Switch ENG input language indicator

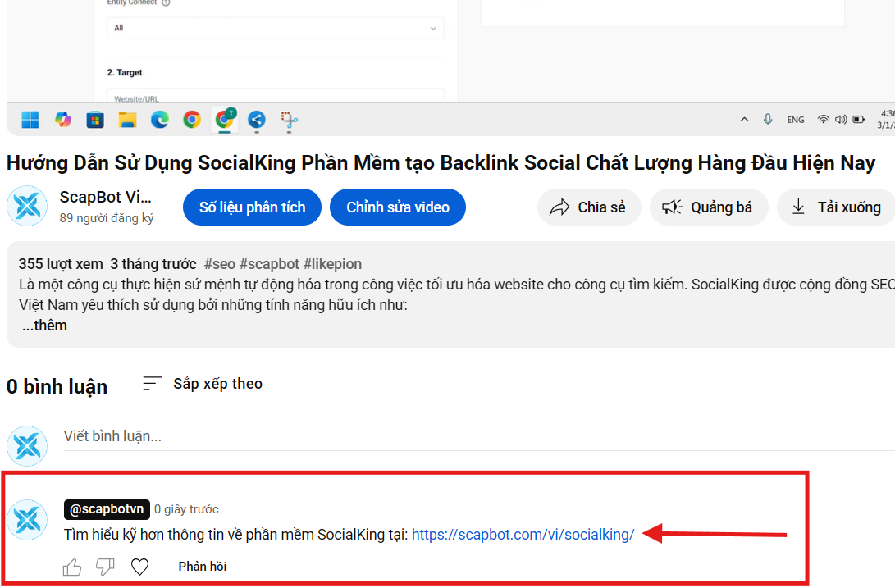[x=796, y=119]
